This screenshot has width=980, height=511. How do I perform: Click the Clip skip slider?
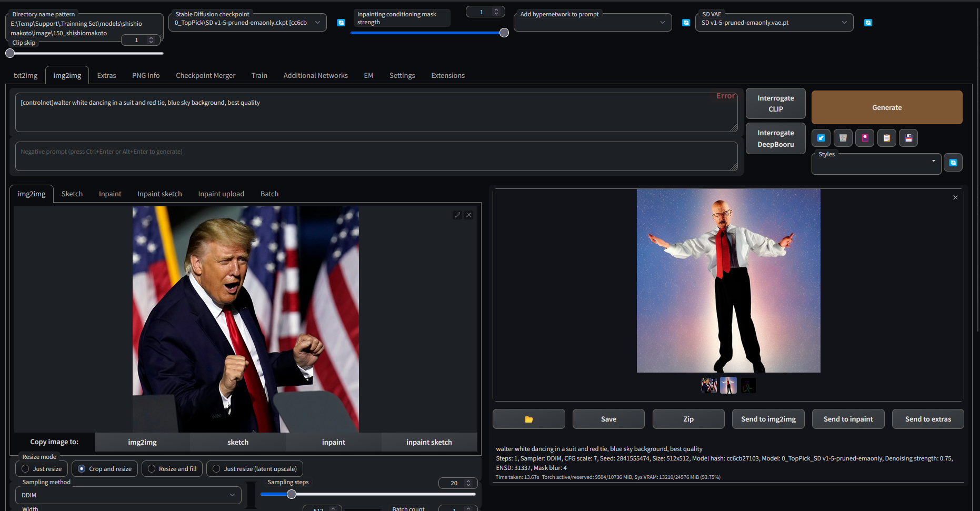pos(84,53)
